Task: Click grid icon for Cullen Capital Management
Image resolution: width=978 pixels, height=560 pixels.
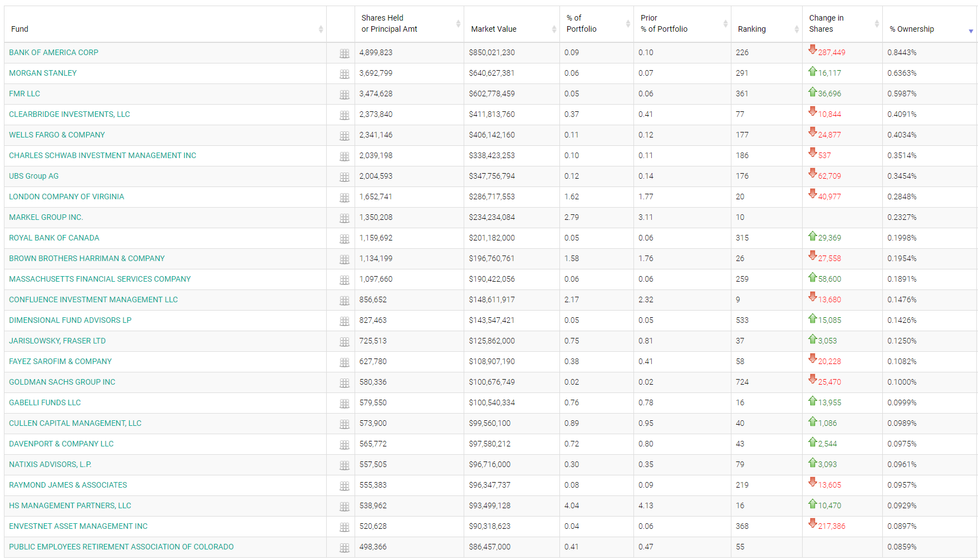Action: click(x=345, y=424)
